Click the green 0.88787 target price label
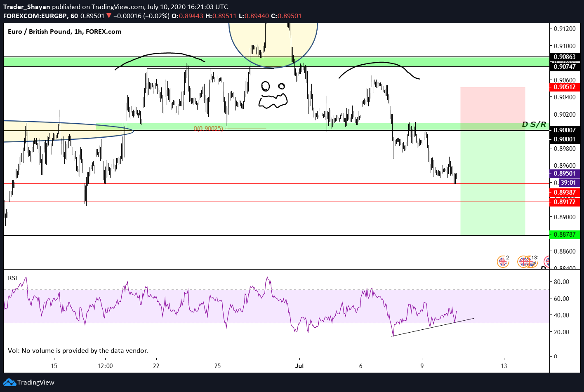Image resolution: width=584 pixels, height=392 pixels. (565, 235)
